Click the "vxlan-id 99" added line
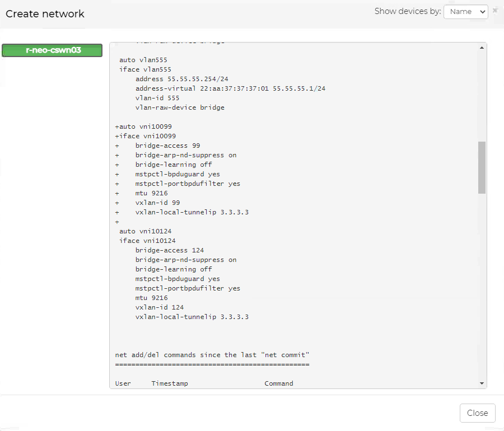 (x=157, y=203)
